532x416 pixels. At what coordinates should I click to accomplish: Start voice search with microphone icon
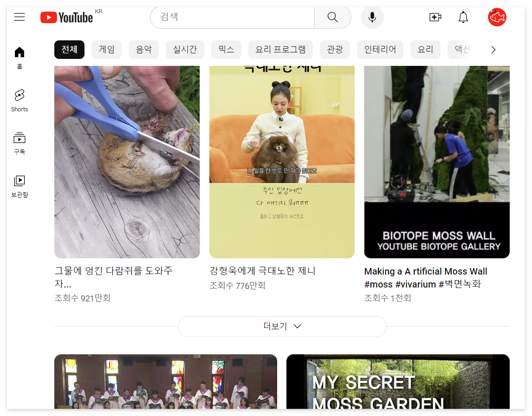(x=372, y=17)
